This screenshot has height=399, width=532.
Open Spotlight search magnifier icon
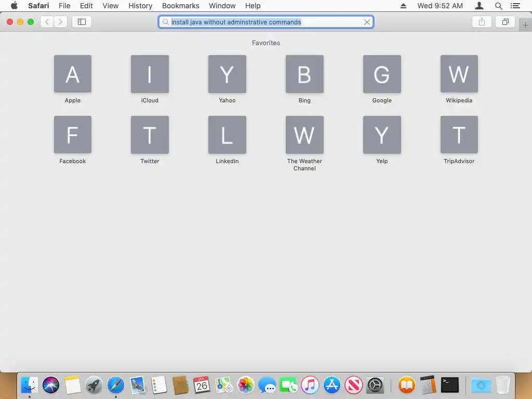[498, 6]
